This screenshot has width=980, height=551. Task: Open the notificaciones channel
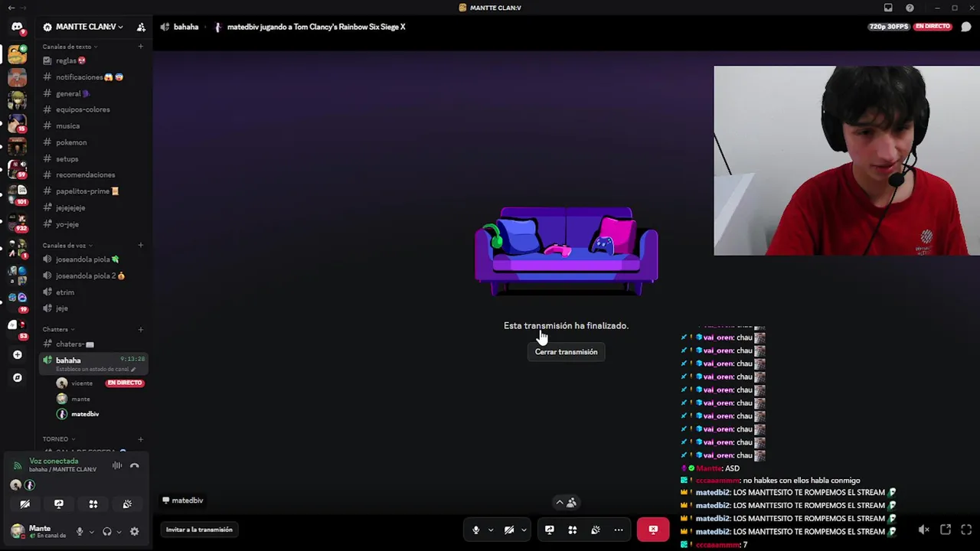coord(93,77)
